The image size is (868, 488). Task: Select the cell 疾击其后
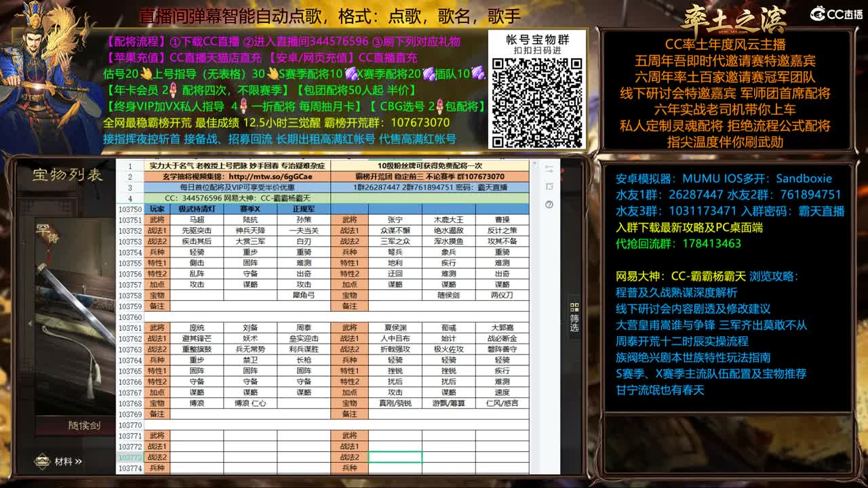(x=197, y=242)
